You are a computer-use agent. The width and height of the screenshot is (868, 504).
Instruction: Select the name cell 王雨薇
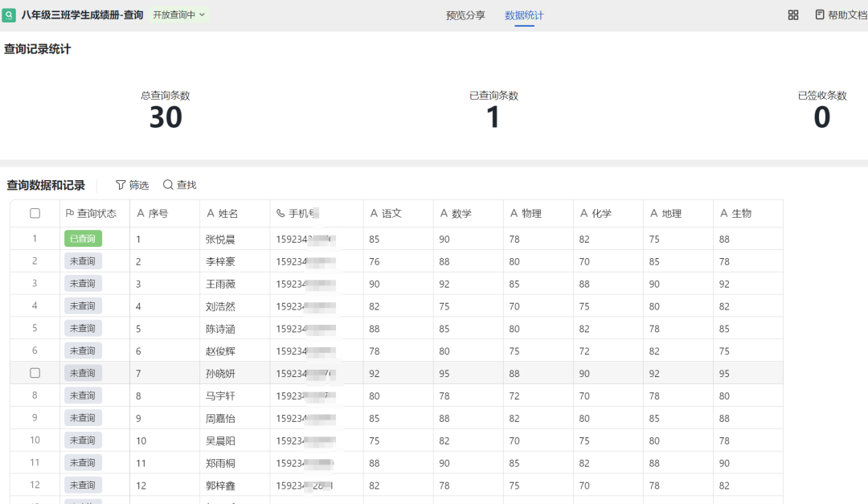pyautogui.click(x=220, y=284)
